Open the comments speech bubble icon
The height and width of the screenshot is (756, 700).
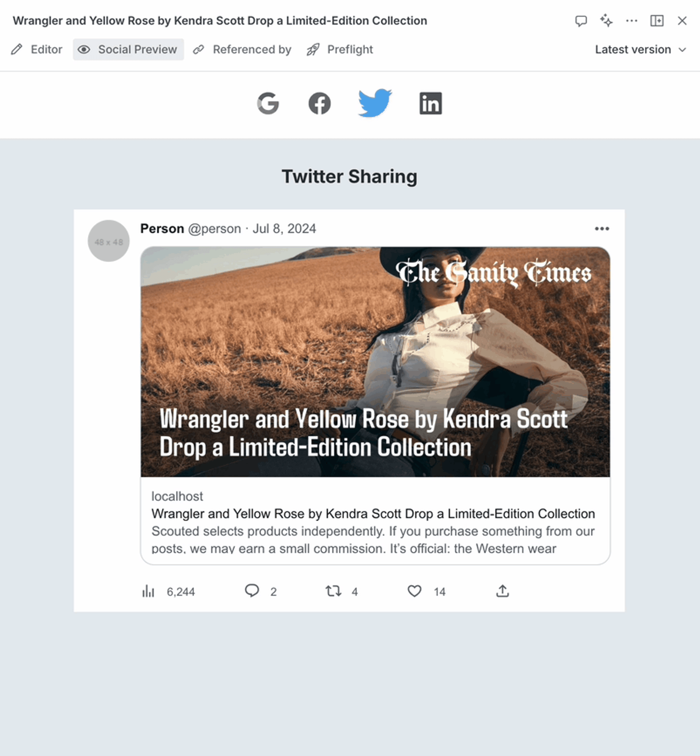tap(581, 21)
